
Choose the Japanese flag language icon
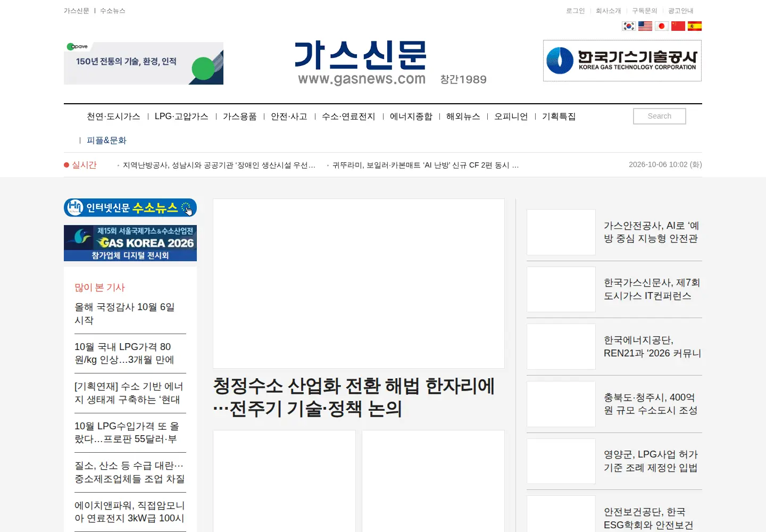[x=662, y=26]
